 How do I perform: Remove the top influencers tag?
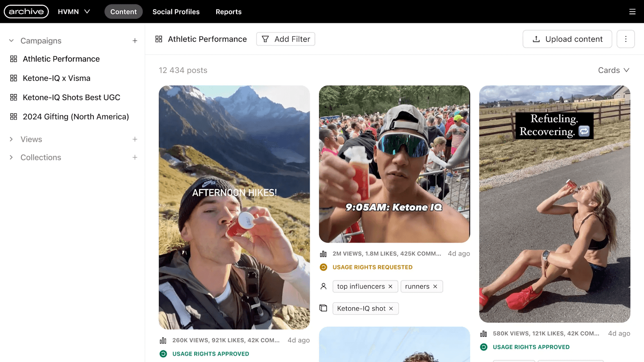click(x=390, y=286)
